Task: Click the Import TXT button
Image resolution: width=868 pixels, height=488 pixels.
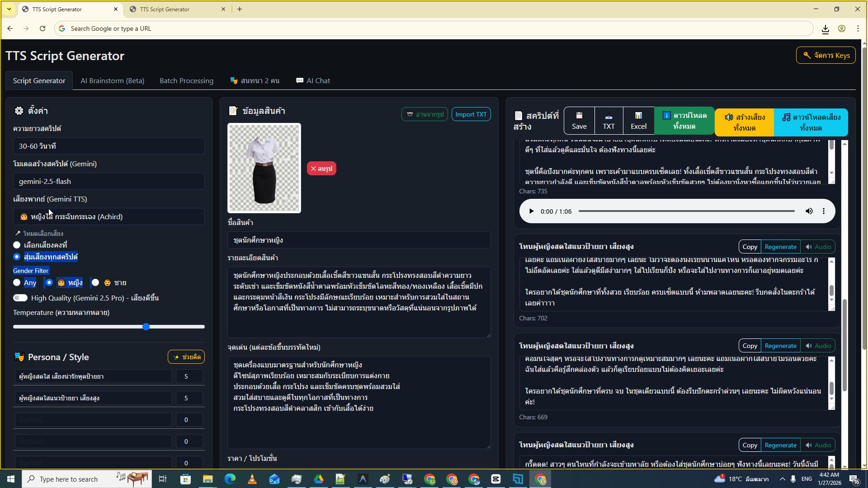Action: (471, 114)
